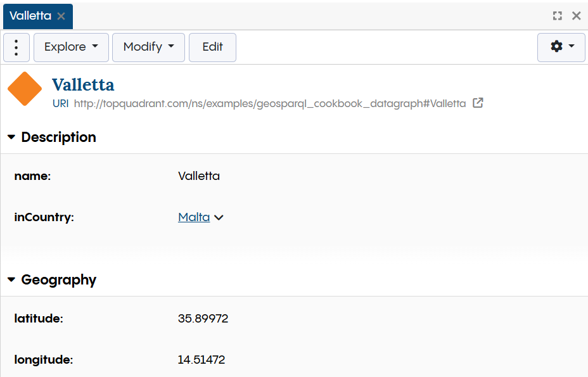Screen dimensions: 588x377
Task: Collapse the Description section
Action: click(11, 137)
